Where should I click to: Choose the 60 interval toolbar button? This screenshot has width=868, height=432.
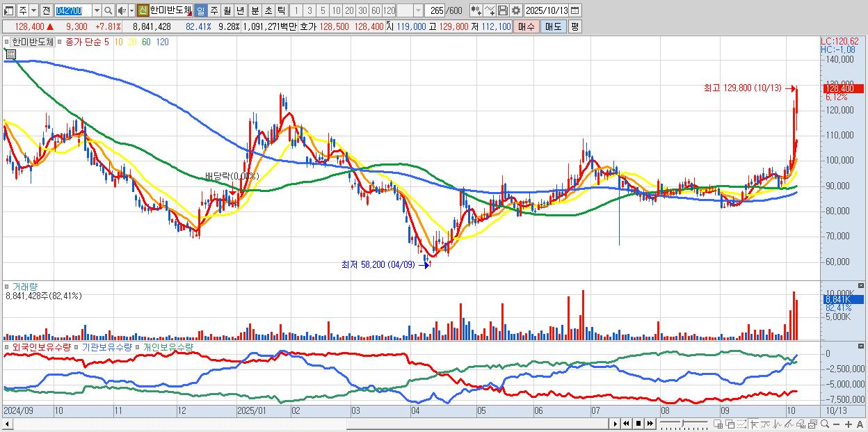[x=376, y=10]
